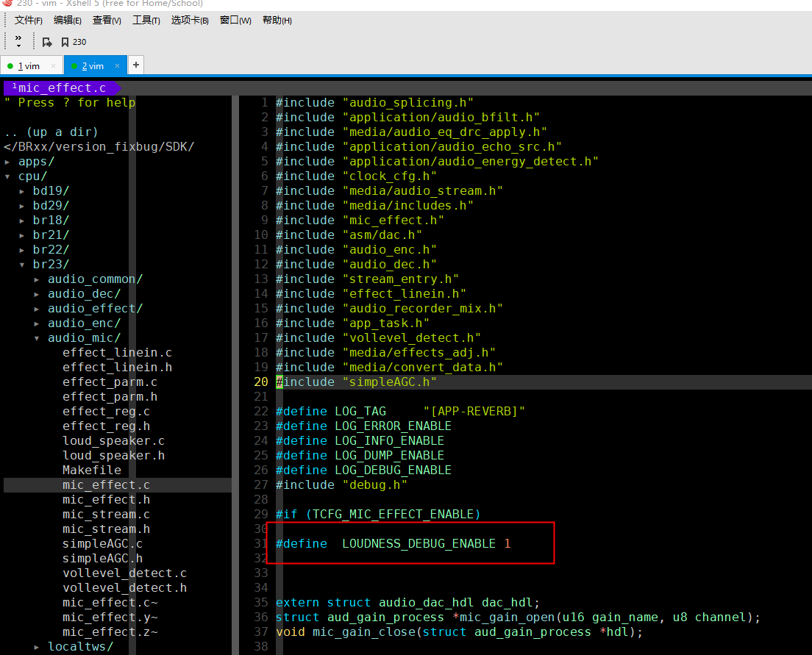Expand the br18/ directory arrow

coord(22,221)
